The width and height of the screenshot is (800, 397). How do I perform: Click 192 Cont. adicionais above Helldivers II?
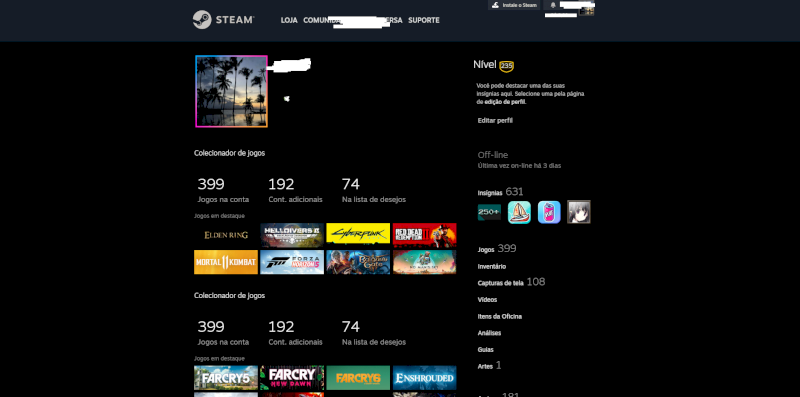295,190
